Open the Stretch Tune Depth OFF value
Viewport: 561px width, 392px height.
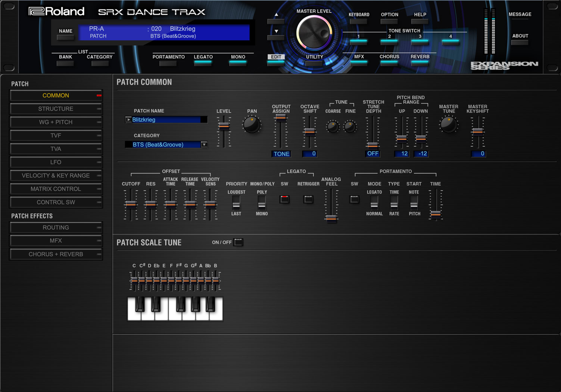[373, 154]
